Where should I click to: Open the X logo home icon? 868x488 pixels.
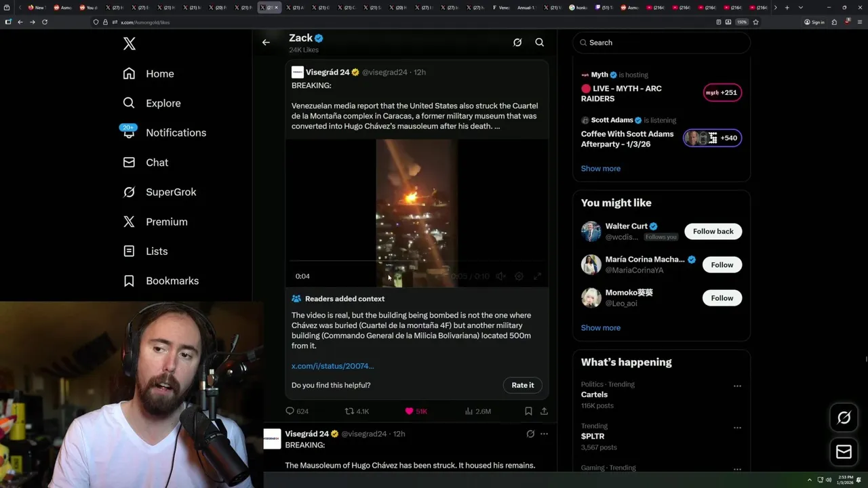tap(130, 44)
